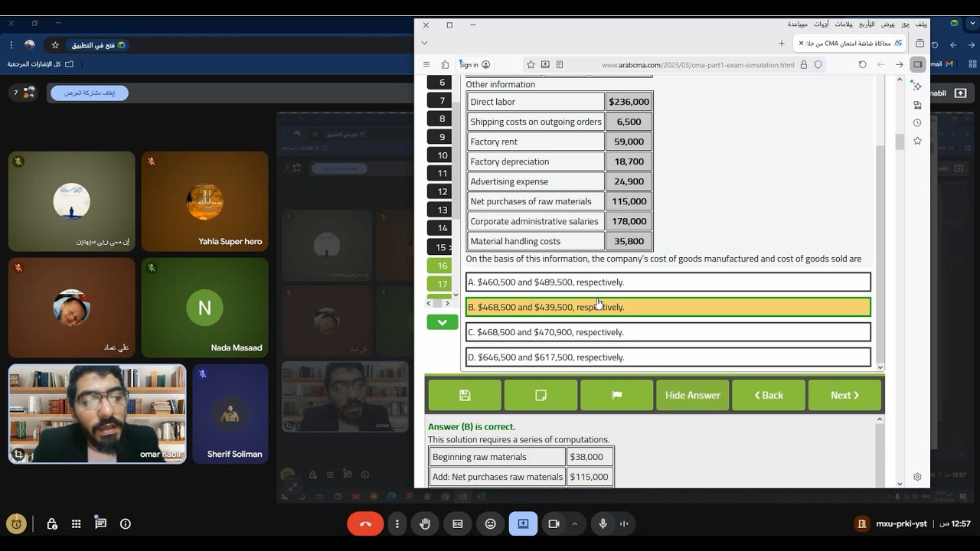Go to the Next question
Image resolution: width=980 pixels, height=551 pixels.
(x=844, y=395)
